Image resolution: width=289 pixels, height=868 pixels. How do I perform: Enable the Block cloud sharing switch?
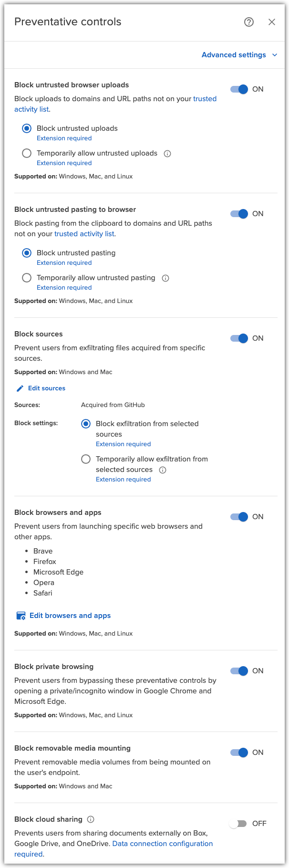pyautogui.click(x=238, y=823)
